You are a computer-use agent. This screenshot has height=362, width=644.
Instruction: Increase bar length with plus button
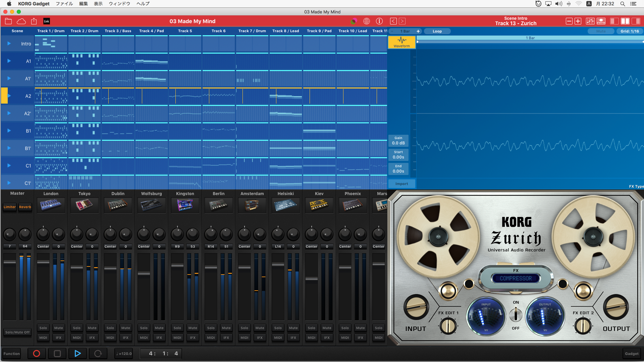click(x=418, y=31)
